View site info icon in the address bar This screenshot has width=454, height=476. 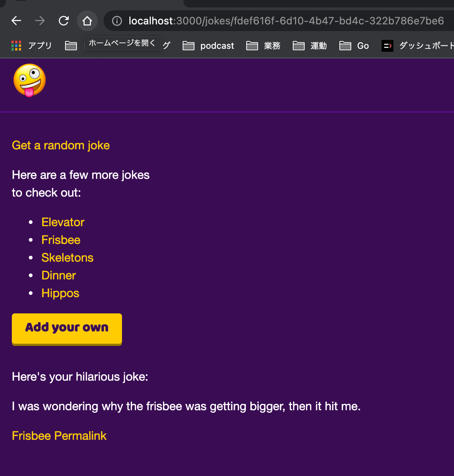pos(117,21)
